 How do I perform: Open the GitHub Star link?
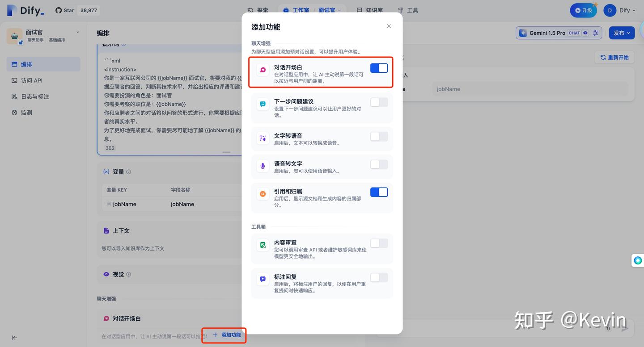(64, 10)
